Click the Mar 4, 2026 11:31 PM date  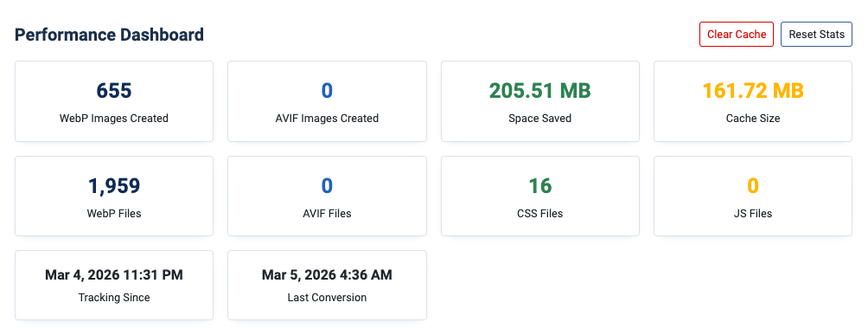click(x=114, y=275)
